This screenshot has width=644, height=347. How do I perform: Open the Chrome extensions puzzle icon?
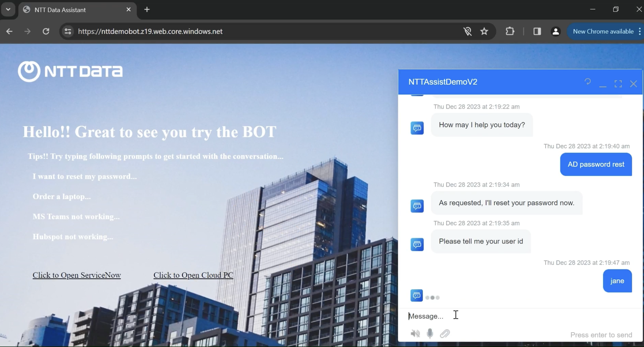click(510, 31)
